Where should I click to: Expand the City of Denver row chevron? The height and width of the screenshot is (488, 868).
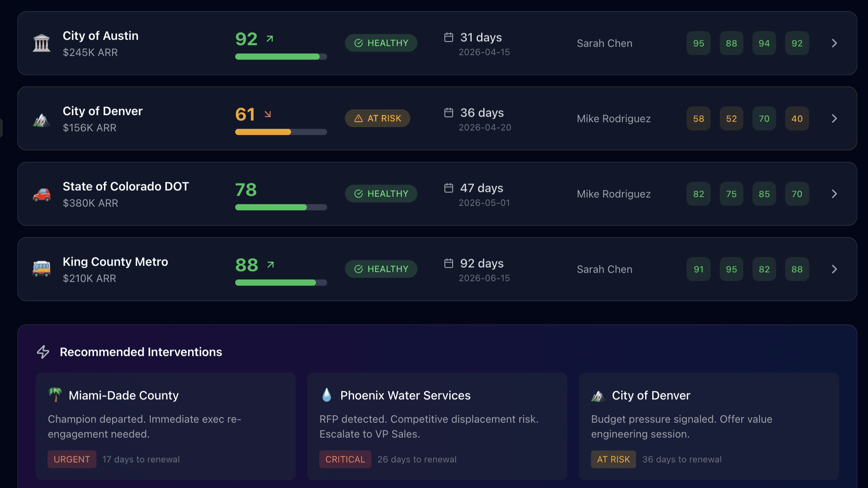tap(834, 119)
